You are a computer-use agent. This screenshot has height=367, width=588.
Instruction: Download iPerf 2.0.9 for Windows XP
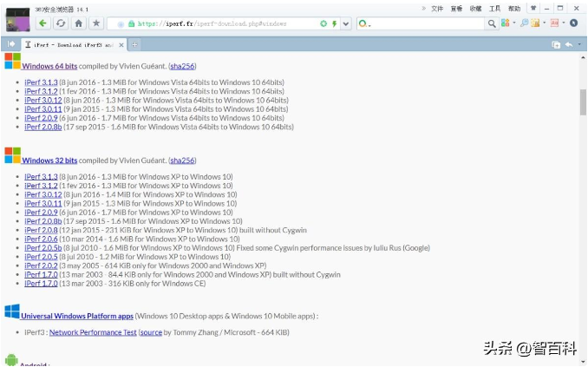coord(42,212)
